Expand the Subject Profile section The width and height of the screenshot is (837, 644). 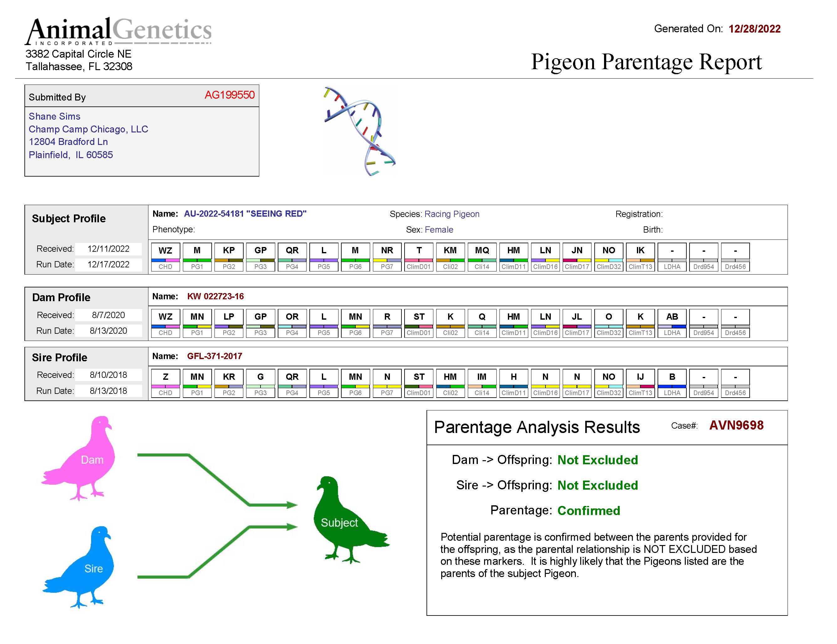click(x=69, y=219)
